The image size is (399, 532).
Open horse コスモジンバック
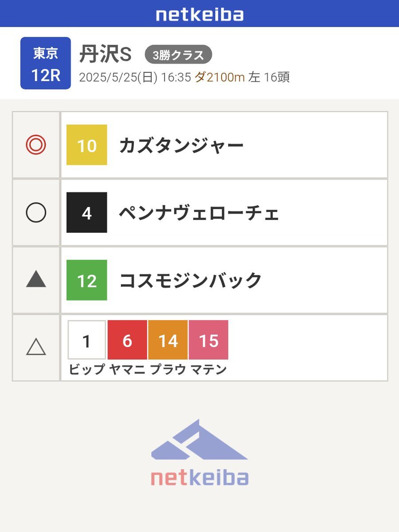[x=191, y=281]
